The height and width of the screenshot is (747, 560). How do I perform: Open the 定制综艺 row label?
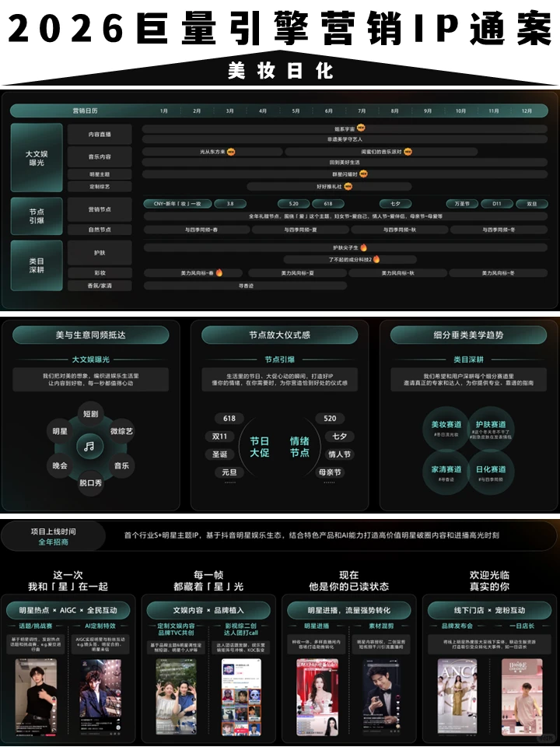click(x=100, y=186)
